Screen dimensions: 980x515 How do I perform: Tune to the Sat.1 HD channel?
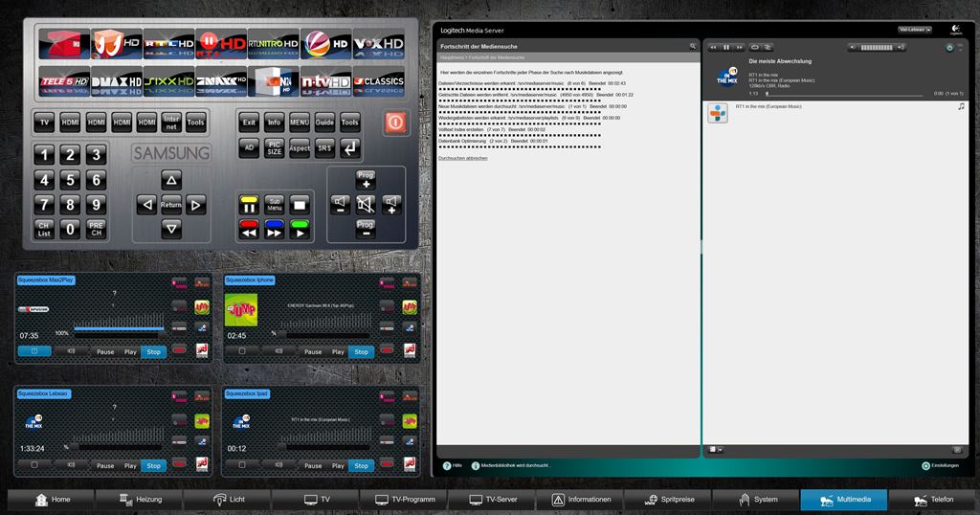pos(325,44)
